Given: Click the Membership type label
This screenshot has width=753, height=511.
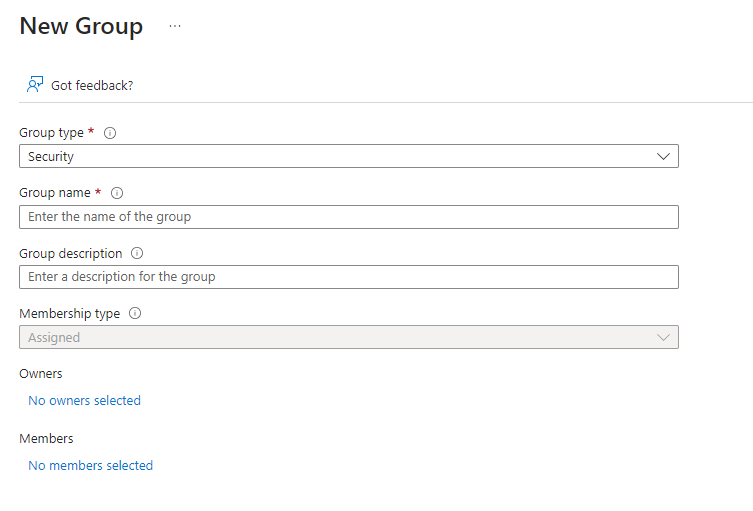Looking at the screenshot, I should 69,313.
